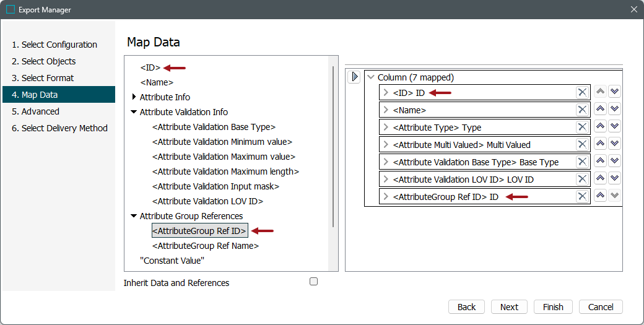644x325 pixels.
Task: Remove the <ID> ID column mapping
Action: coord(582,92)
